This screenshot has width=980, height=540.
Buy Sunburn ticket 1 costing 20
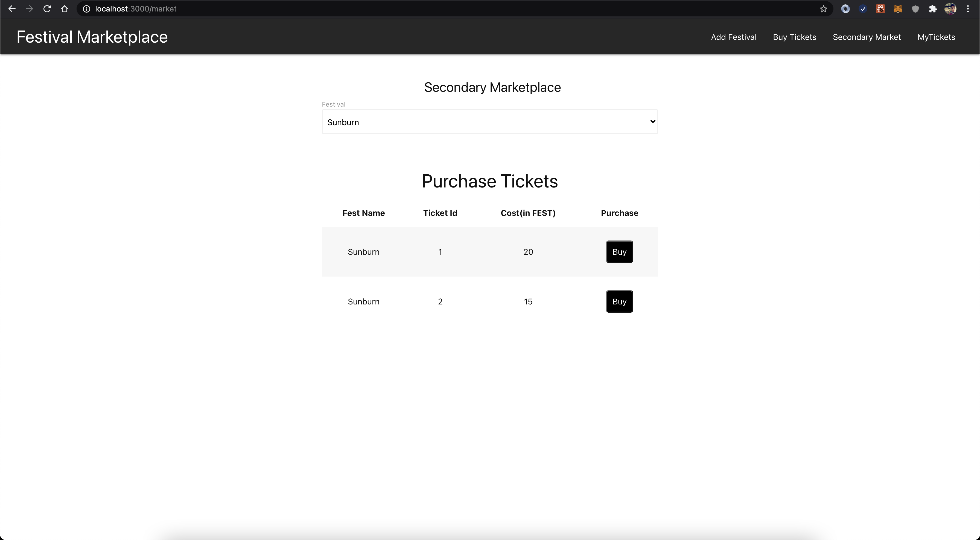tap(619, 252)
